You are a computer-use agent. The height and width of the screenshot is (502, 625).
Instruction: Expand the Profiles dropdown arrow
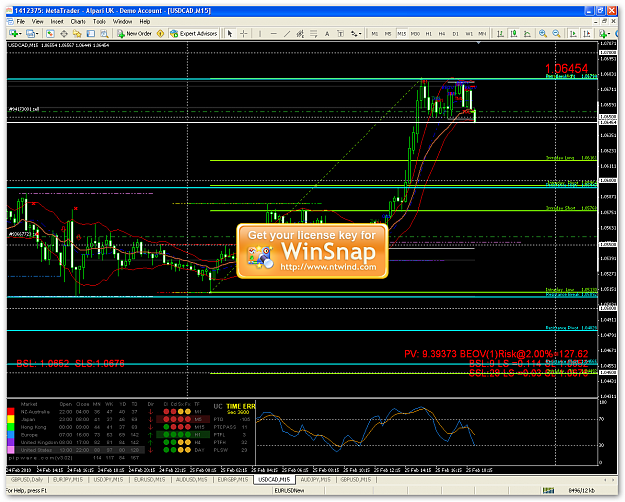point(37,34)
